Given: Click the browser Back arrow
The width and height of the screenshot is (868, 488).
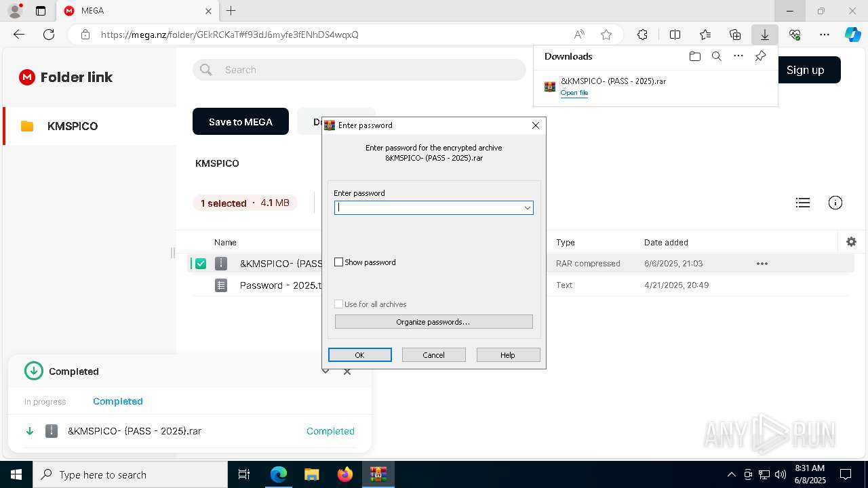Looking at the screenshot, I should [x=19, y=35].
